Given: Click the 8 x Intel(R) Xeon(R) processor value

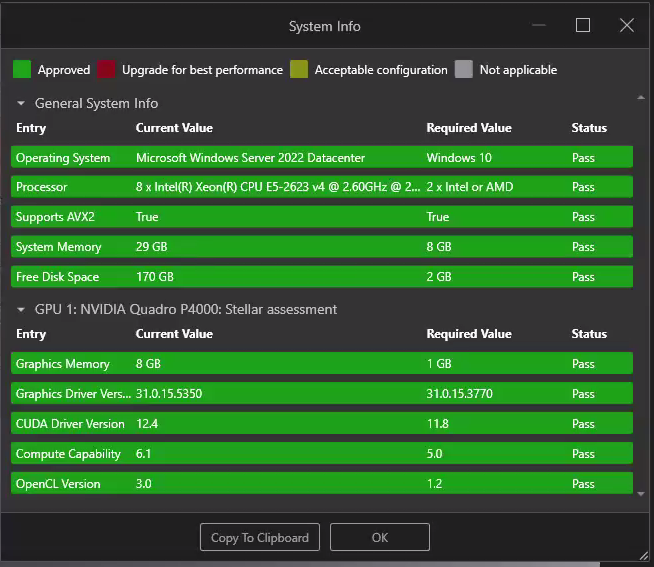Looking at the screenshot, I should click(x=278, y=187).
